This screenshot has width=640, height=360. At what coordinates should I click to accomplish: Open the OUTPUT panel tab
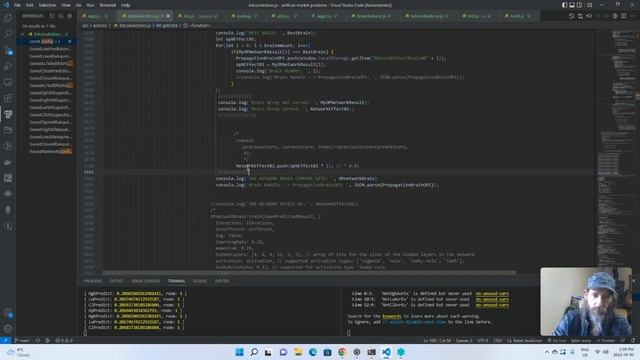click(116, 281)
